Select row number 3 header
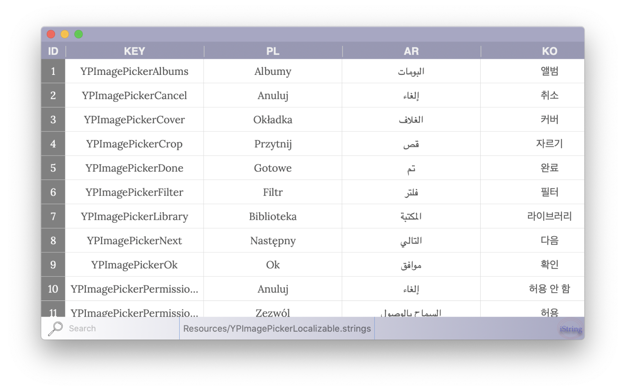This screenshot has width=626, height=391. tap(53, 120)
